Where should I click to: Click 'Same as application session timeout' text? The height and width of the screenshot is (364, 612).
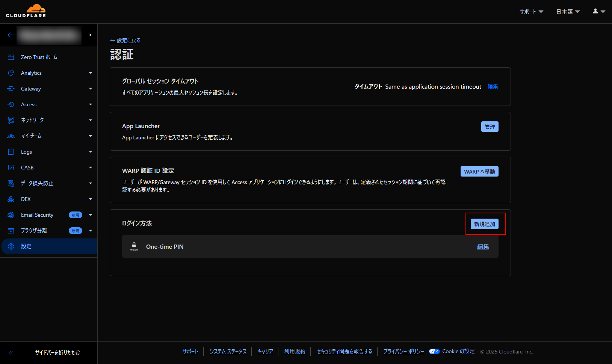433,86
